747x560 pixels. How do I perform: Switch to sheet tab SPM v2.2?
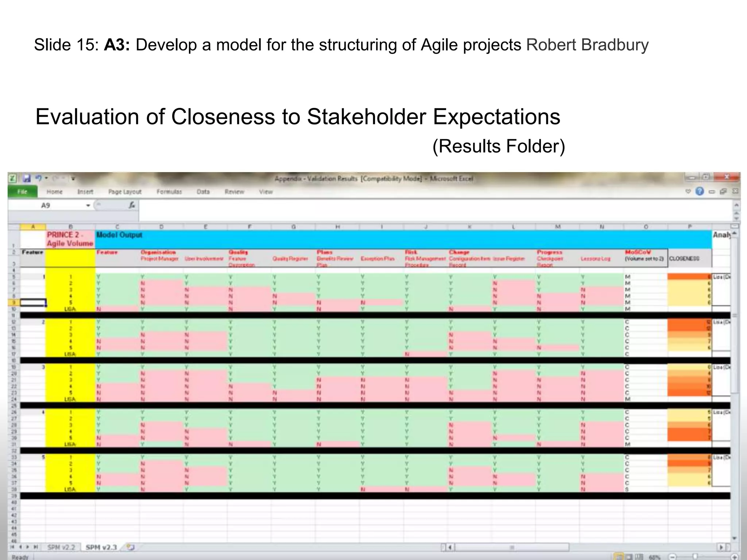point(61,547)
